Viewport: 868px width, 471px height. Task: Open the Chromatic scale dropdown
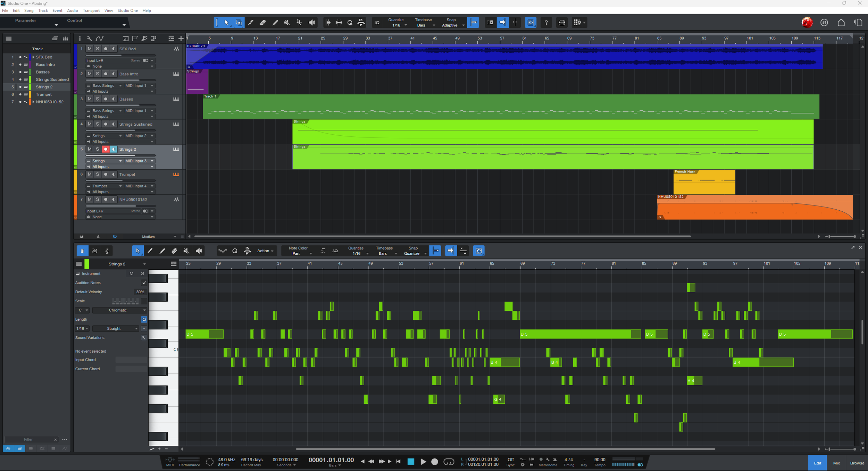pyautogui.click(x=120, y=310)
